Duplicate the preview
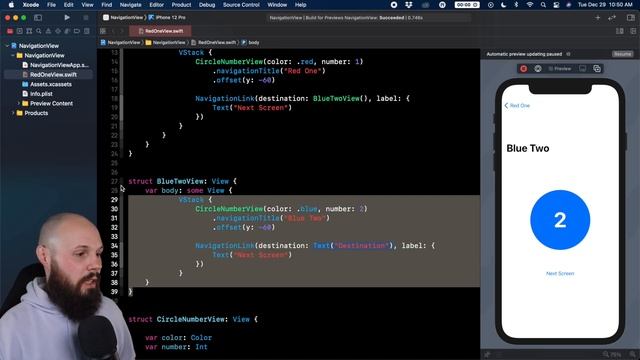This screenshot has width=640, height=360. click(597, 69)
